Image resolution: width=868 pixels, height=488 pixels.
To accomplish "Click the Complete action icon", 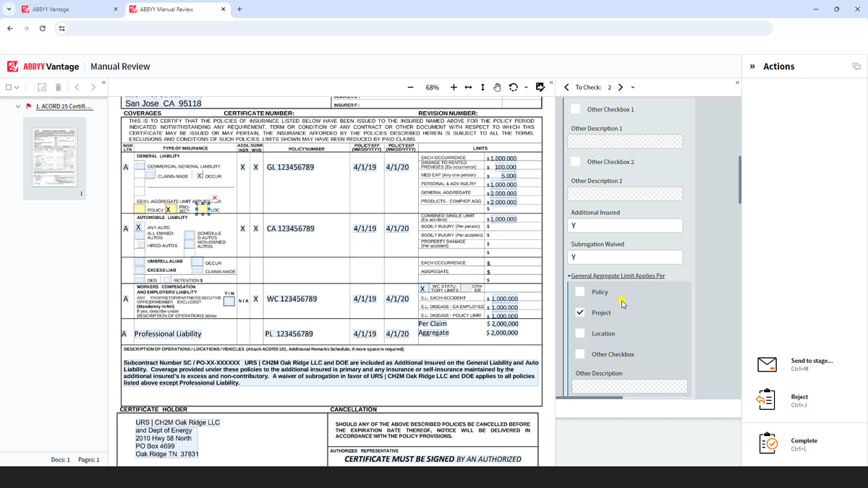I will click(x=767, y=444).
